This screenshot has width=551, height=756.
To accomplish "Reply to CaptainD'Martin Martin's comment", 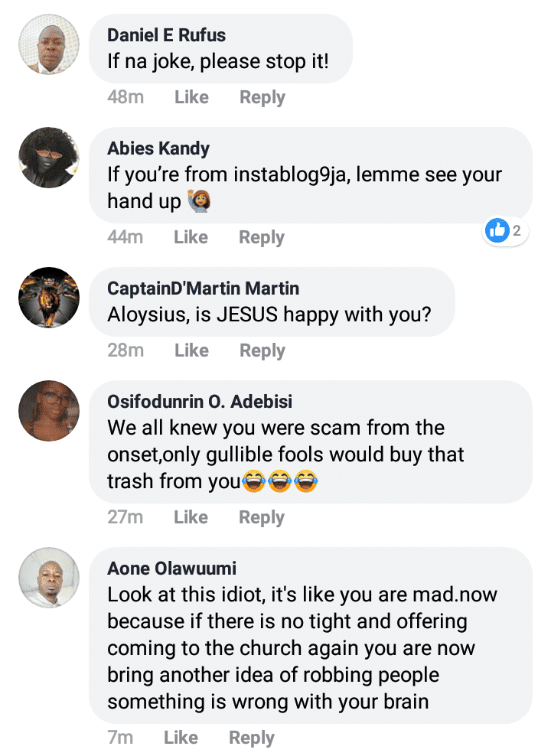I will click(x=262, y=350).
